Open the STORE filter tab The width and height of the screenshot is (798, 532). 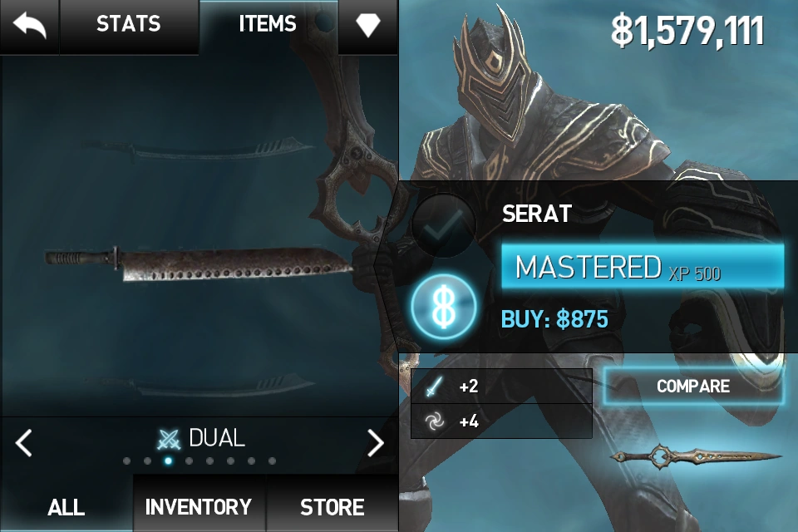point(332,507)
